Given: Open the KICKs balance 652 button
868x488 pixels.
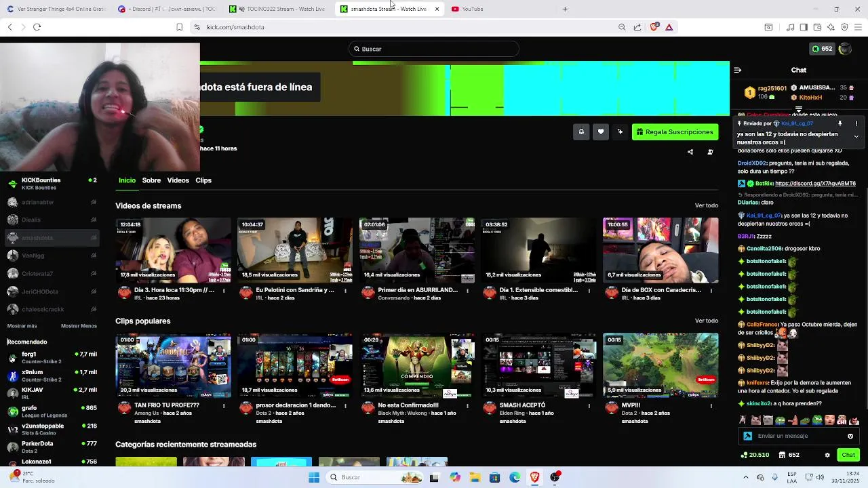Looking at the screenshot, I should click(822, 49).
